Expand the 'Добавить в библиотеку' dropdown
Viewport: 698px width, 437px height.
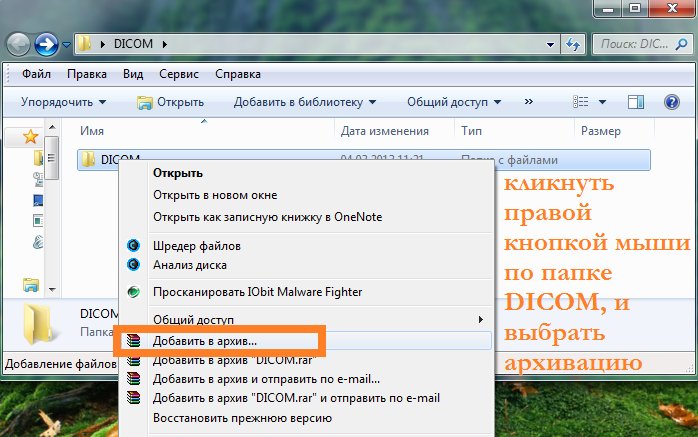304,102
